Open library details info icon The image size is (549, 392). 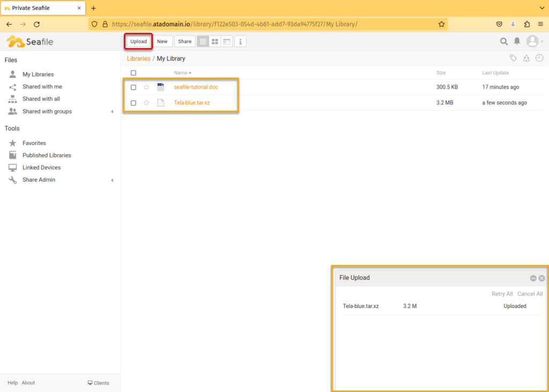(240, 41)
